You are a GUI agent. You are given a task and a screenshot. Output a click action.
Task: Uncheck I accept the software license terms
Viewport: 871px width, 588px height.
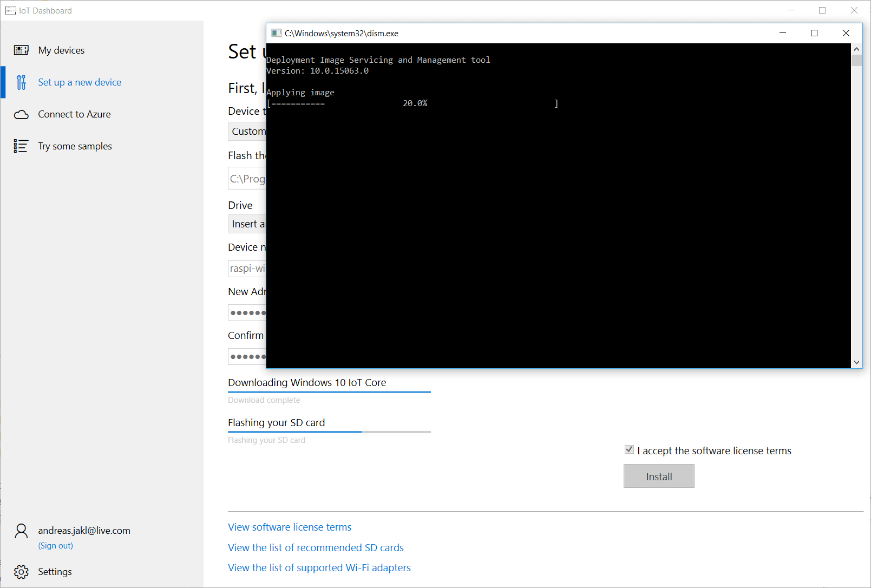[629, 449]
